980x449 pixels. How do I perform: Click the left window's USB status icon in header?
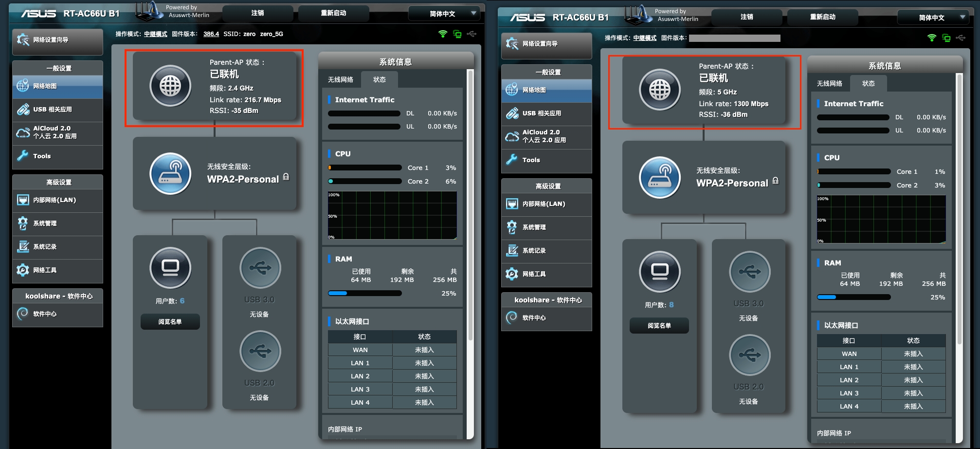pyautogui.click(x=472, y=34)
